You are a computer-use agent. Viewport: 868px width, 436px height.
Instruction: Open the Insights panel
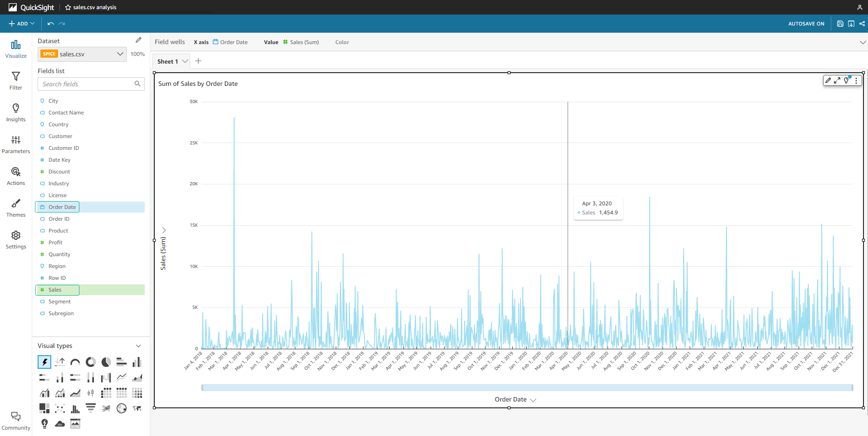16,113
